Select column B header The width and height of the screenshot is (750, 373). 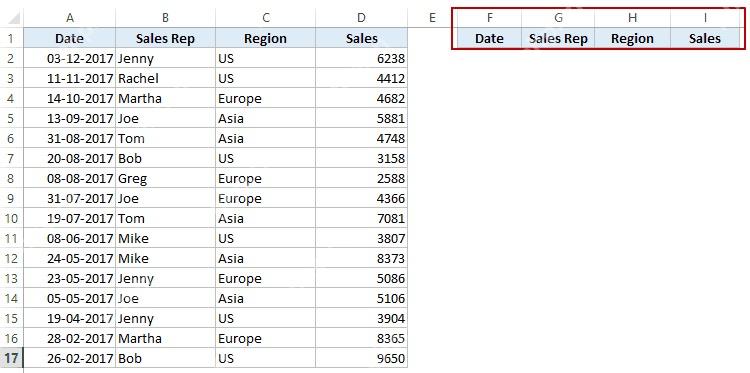click(165, 18)
